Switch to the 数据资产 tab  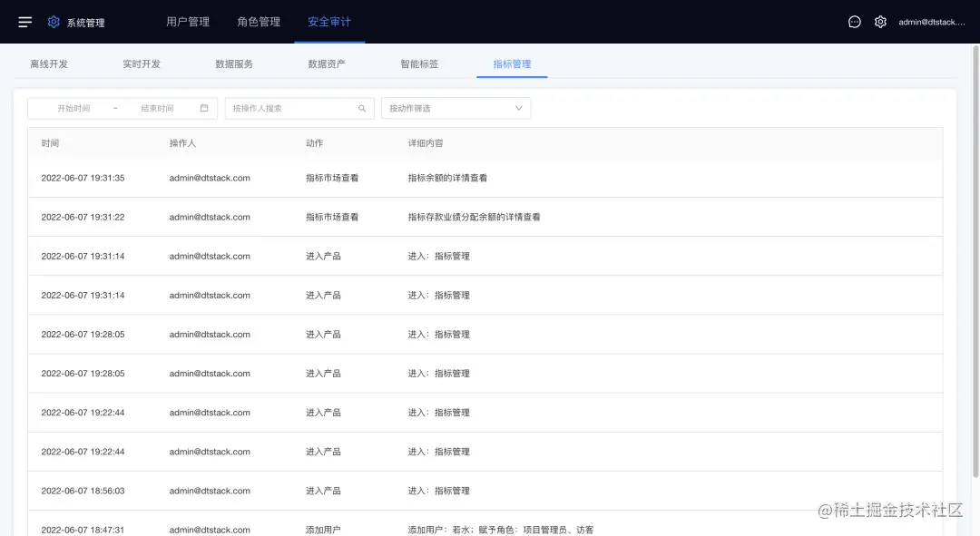click(x=327, y=64)
